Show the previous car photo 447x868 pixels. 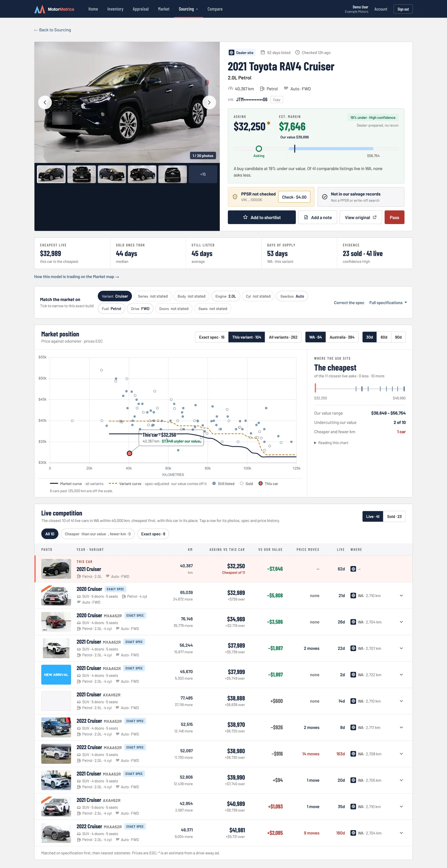[45, 102]
